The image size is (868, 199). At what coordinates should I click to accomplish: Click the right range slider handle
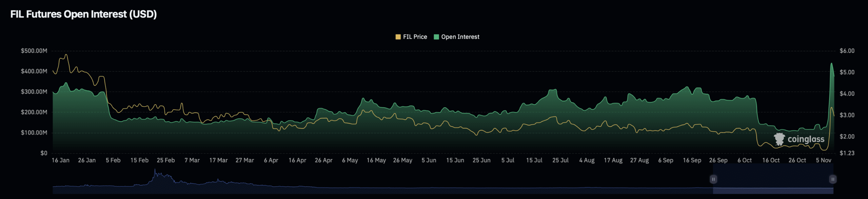coord(832,179)
